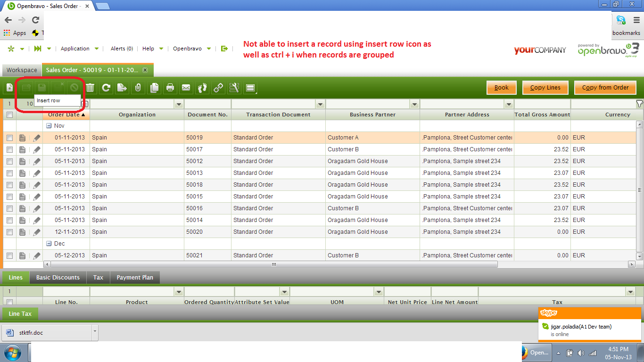The height and width of the screenshot is (362, 644).
Task: Click the Copy from Order button
Action: click(605, 88)
